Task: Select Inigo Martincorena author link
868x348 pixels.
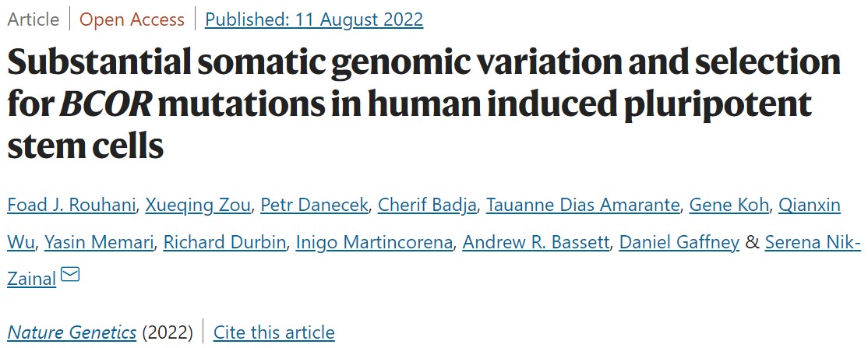Action: pos(374,242)
